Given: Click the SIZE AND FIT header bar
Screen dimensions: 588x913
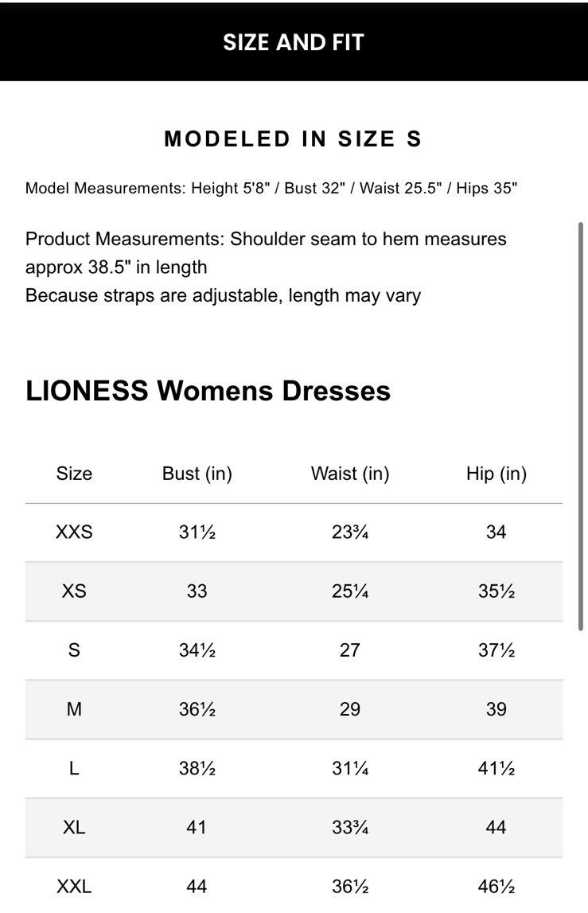Looking at the screenshot, I should tap(294, 42).
